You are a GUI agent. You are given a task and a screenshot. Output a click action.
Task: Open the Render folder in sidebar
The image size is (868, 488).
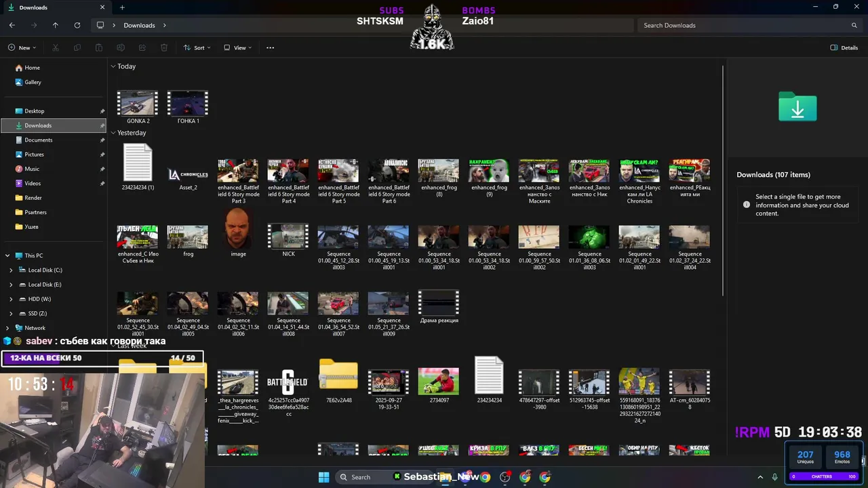54,198
